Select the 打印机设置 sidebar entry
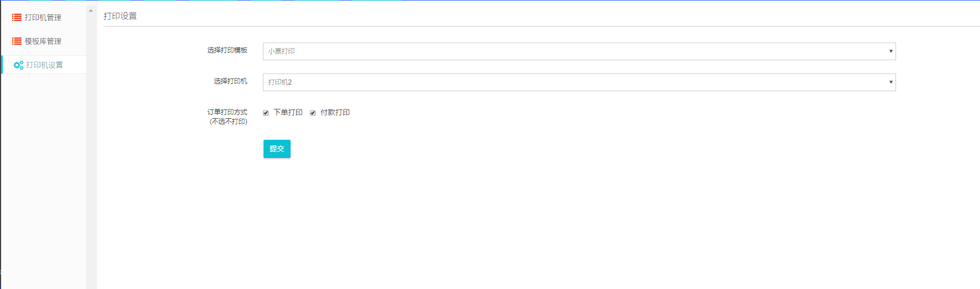980x289 pixels. point(45,65)
